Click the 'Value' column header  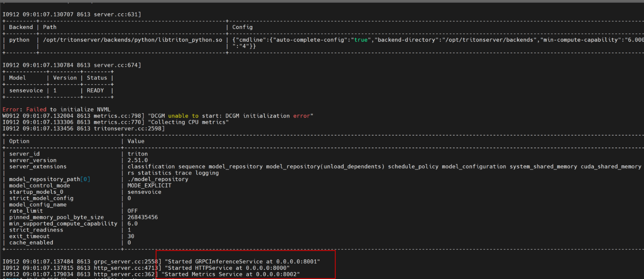[136, 141]
